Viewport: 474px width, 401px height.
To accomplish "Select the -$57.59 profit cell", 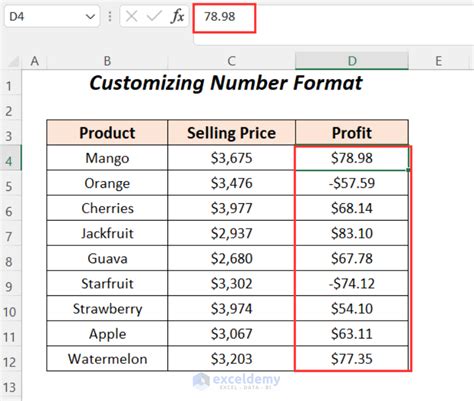I will click(x=352, y=183).
